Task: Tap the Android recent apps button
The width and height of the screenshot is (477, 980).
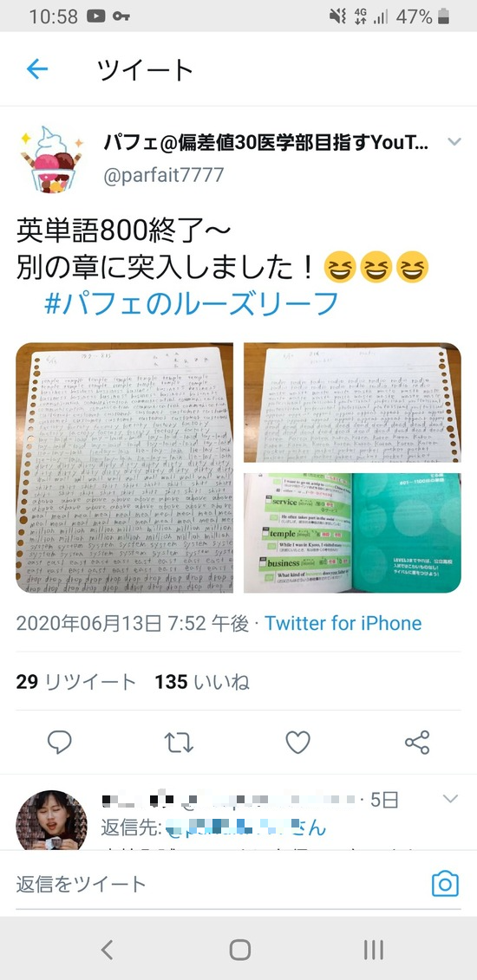Action: (x=373, y=950)
